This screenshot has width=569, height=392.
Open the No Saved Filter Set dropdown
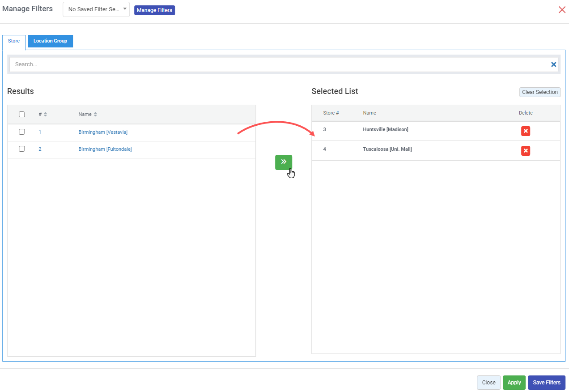click(96, 9)
